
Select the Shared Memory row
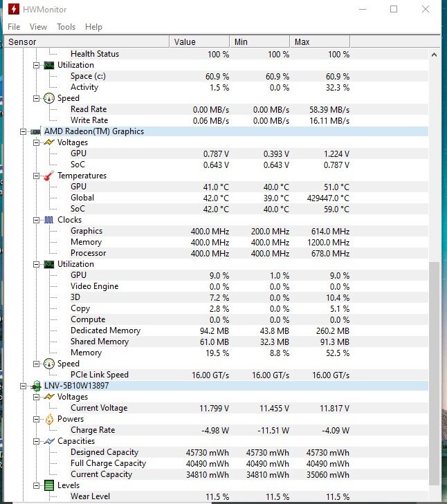(249, 342)
